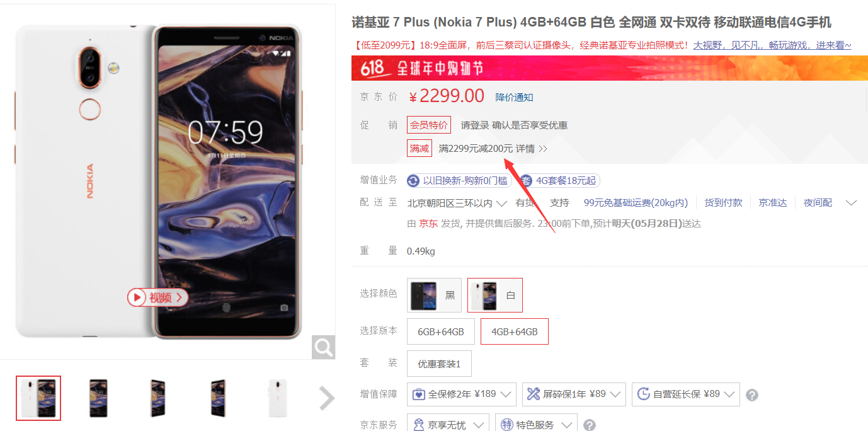Click the next arrow beside the thumbnails
Viewport: 868px width, 431px height.
326,398
